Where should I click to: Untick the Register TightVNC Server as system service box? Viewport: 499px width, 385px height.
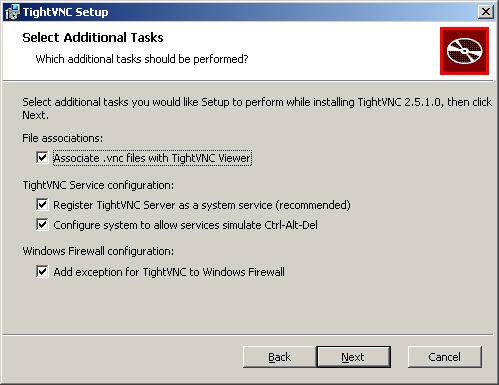pos(42,204)
